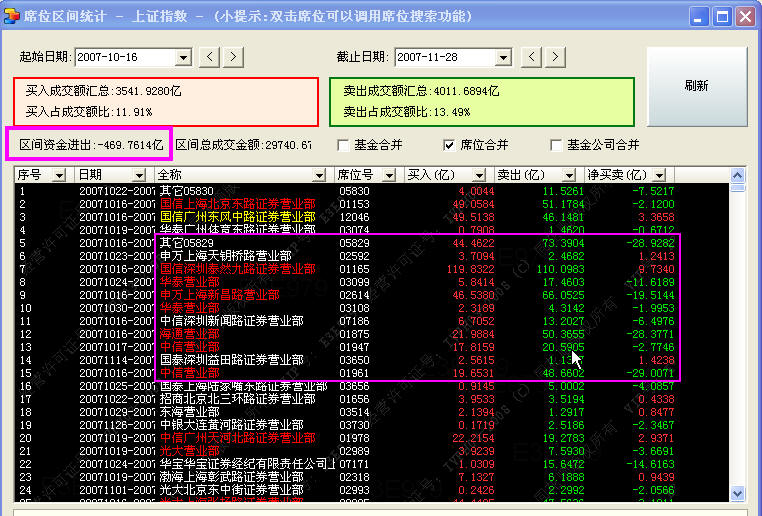The width and height of the screenshot is (762, 516).
Task: Click the 刷新 refresh button
Action: 696,86
